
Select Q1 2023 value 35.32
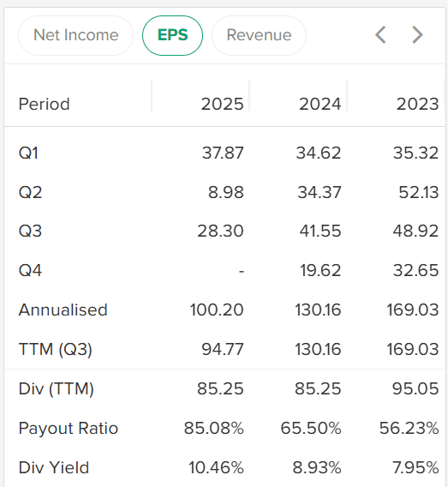416,153
